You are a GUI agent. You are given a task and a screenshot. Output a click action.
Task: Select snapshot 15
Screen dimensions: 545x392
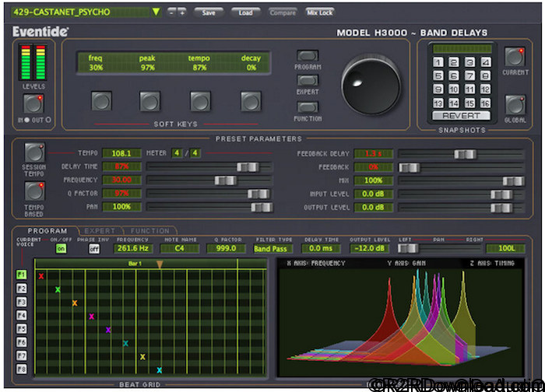pos(469,103)
